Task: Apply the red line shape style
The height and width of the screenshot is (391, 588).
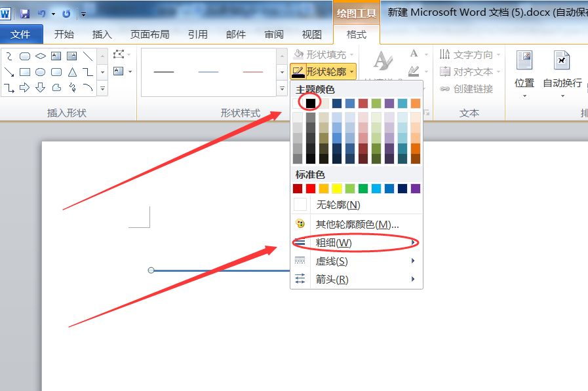Action: click(252, 72)
